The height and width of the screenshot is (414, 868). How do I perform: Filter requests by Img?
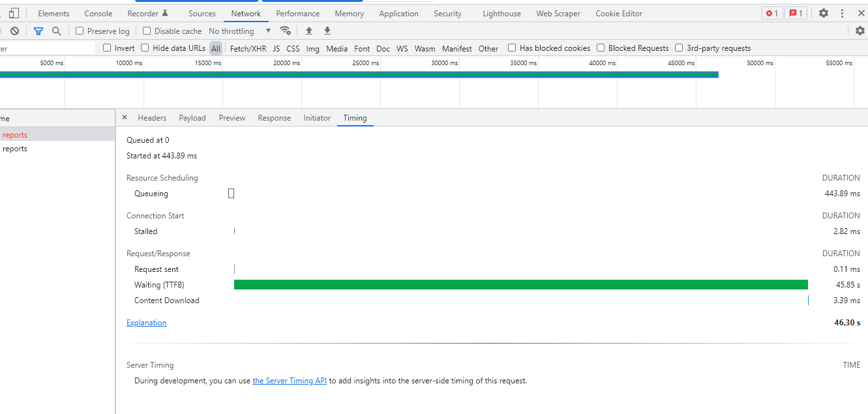coord(313,48)
